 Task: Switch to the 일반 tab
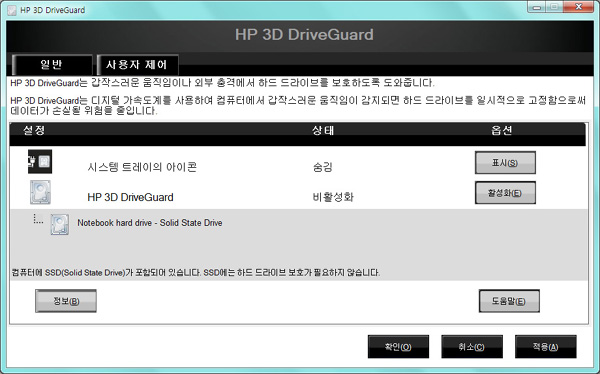click(52, 64)
